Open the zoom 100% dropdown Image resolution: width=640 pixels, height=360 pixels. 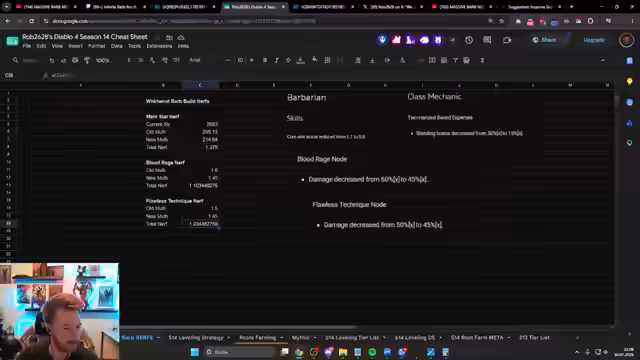(x=103, y=60)
